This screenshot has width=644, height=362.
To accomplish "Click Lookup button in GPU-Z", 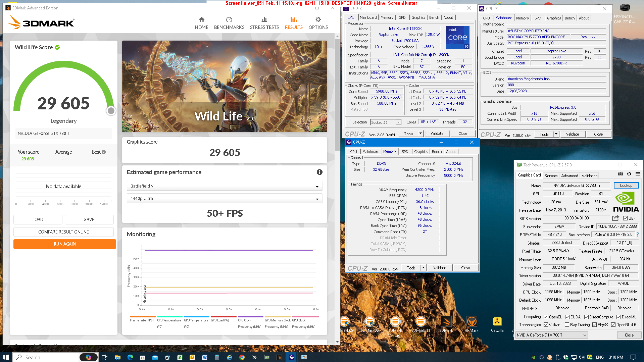I will 626,185.
